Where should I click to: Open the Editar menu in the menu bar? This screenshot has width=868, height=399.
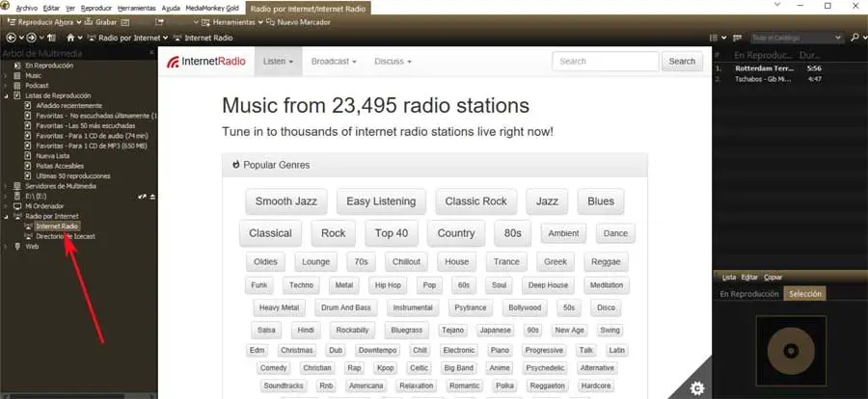point(51,9)
